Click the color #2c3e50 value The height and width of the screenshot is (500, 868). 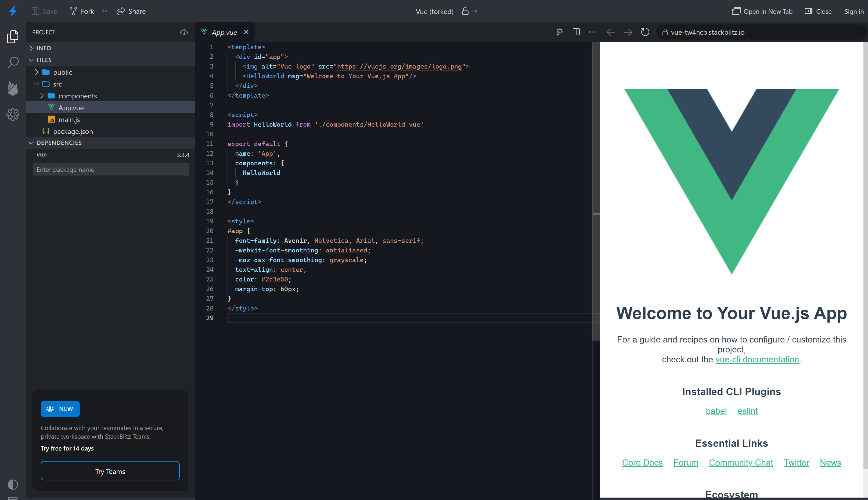(275, 279)
